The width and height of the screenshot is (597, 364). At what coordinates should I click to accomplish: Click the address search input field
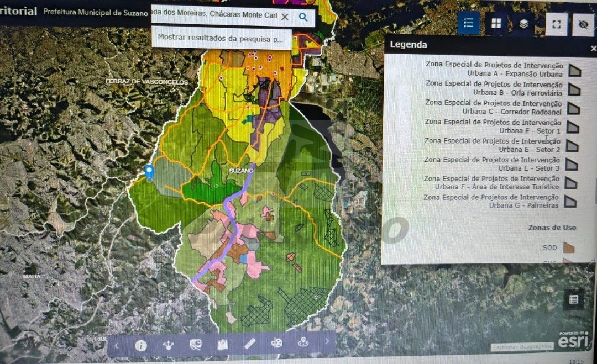[216, 15]
